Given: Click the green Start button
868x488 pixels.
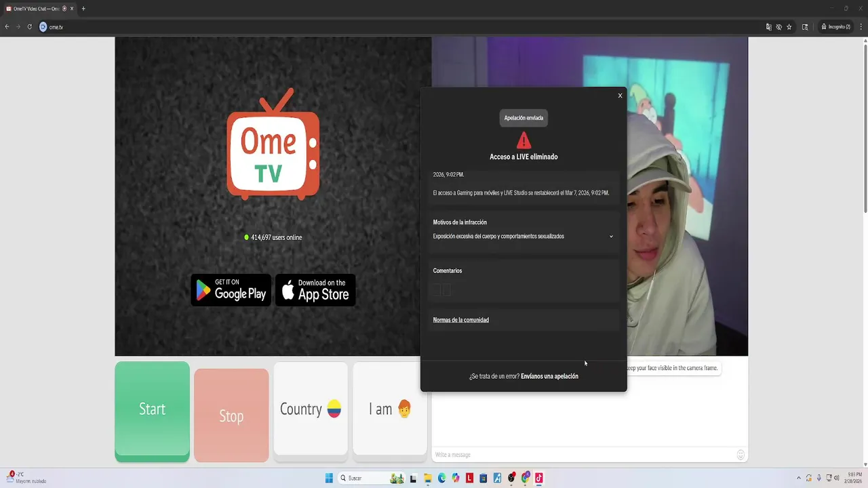Looking at the screenshot, I should pos(152,411).
